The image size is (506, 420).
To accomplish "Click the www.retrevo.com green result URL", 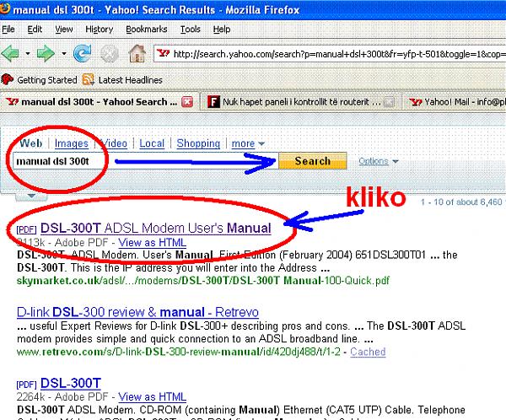I will coord(179,352).
